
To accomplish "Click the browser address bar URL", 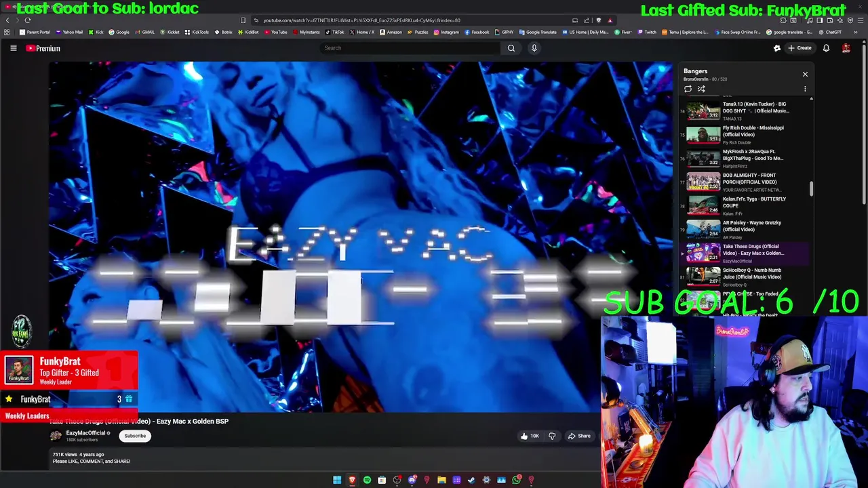I will point(361,20).
